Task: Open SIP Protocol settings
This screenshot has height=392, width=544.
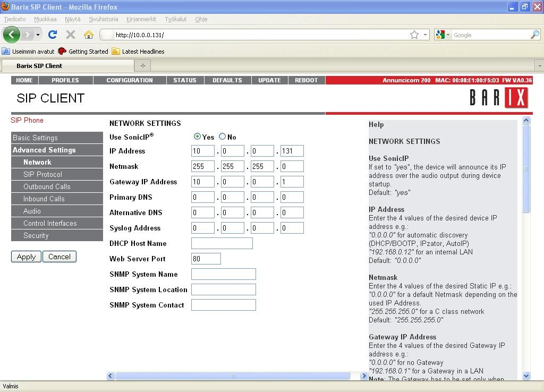Action: [57, 174]
